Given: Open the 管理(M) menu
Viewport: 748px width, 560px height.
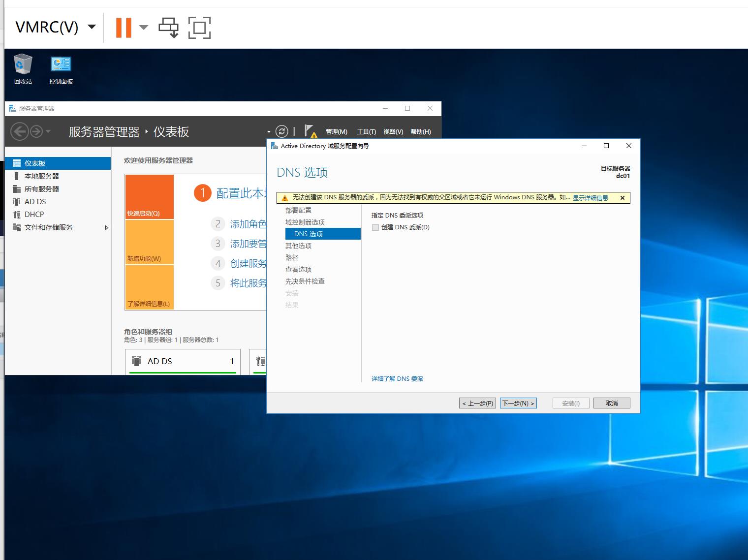Looking at the screenshot, I should coord(337,131).
